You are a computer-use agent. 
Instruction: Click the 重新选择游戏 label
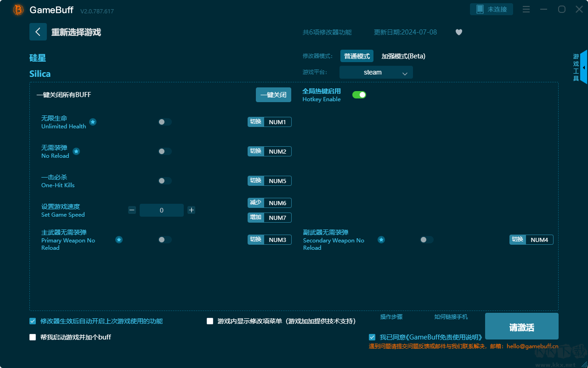(x=76, y=32)
